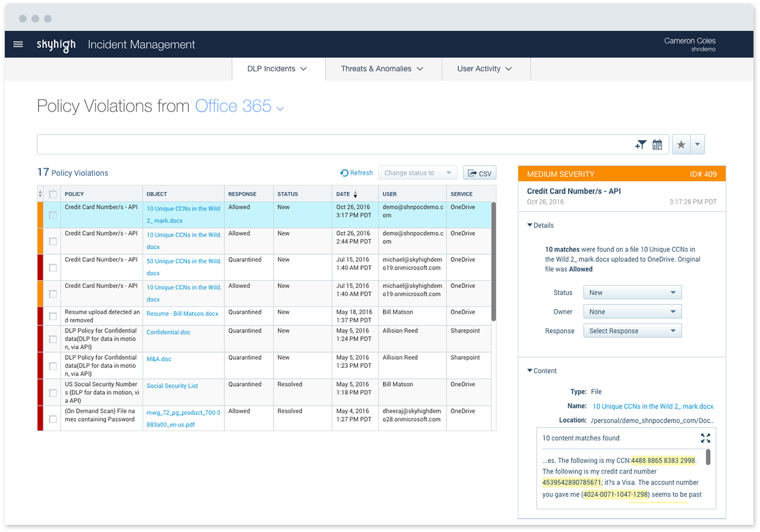Open the Office 365 service dropdown
The image size is (760, 532).
pos(240,106)
